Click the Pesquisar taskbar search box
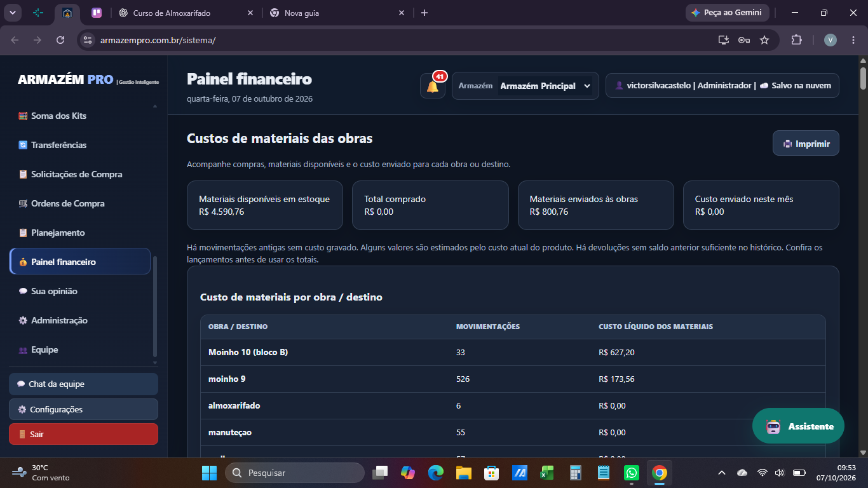The width and height of the screenshot is (868, 488). pos(295,473)
